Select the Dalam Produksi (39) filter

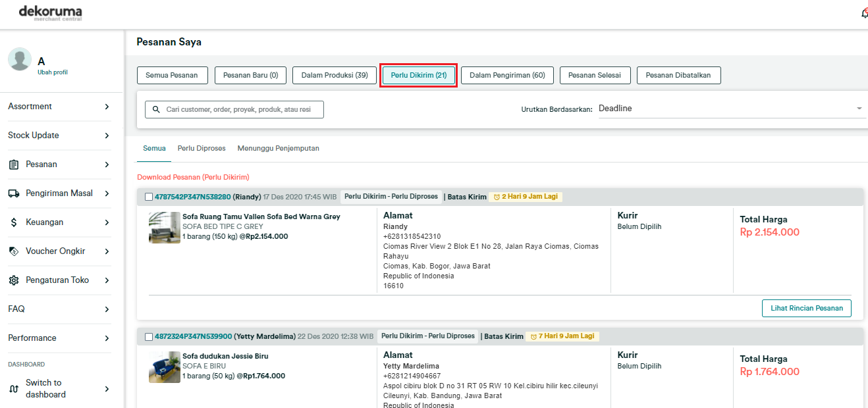(335, 75)
